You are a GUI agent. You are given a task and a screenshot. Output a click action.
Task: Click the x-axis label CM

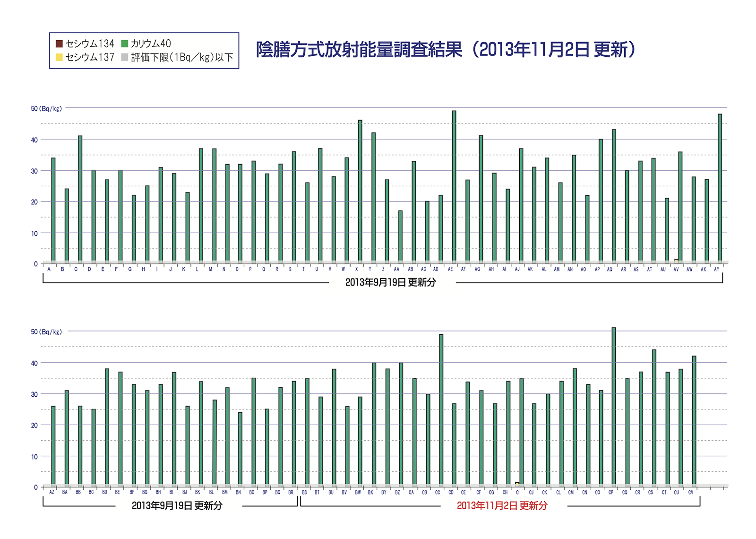(571, 492)
